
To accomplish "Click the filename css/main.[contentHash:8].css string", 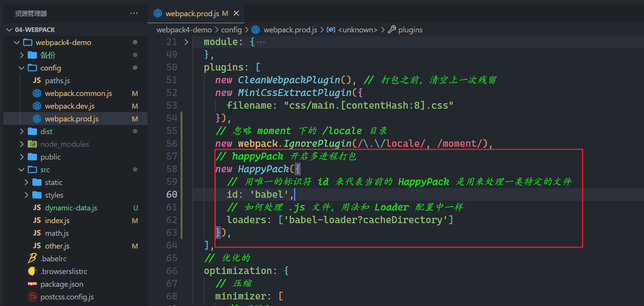I will click(368, 106).
